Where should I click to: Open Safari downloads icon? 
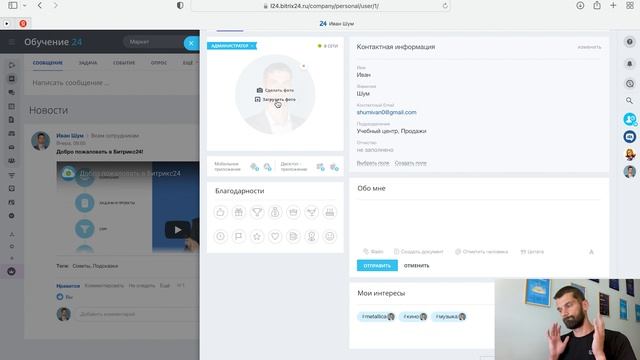(580, 5)
